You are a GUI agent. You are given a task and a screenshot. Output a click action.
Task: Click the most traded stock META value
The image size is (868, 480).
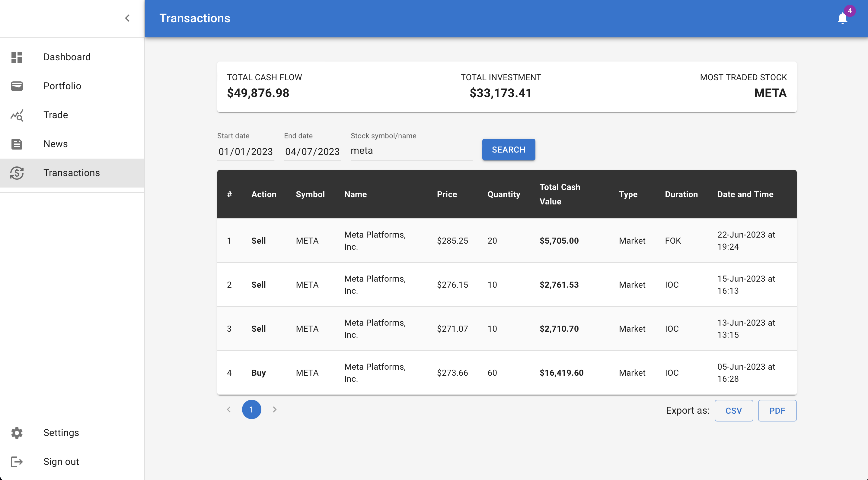(x=770, y=93)
